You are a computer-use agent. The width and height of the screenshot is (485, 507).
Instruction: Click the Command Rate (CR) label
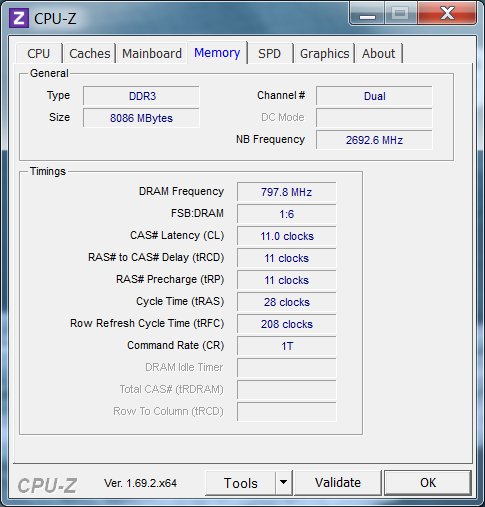pyautogui.click(x=176, y=345)
